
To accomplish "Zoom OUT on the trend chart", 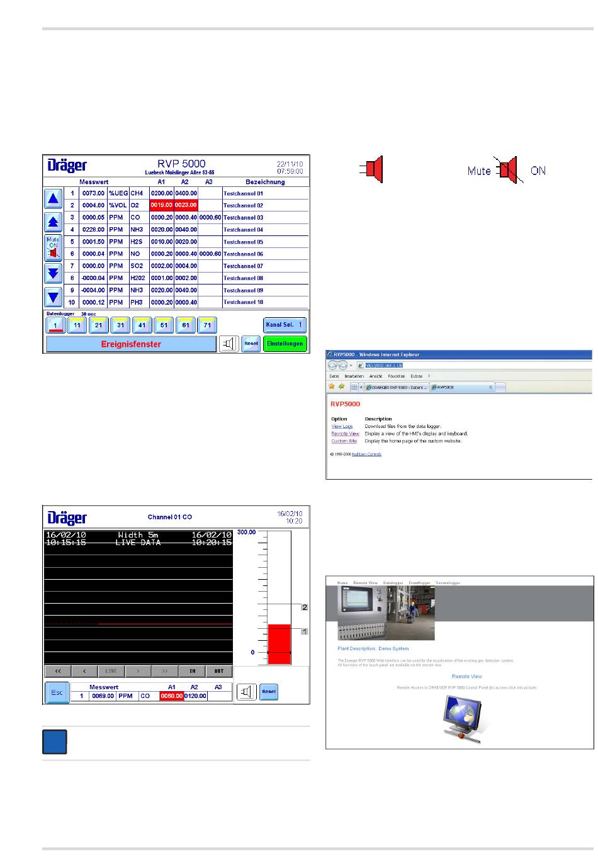I will 219,671.
